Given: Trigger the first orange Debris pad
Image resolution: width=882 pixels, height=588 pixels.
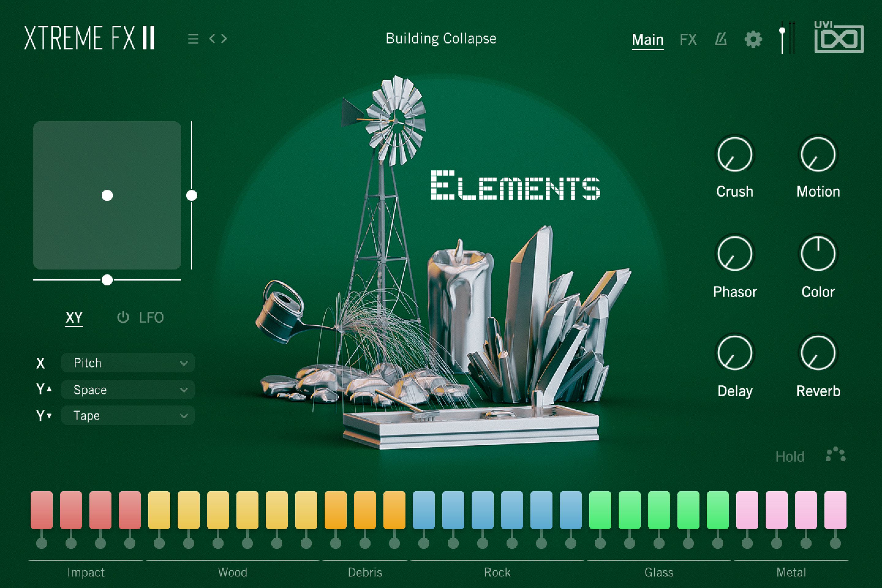Looking at the screenshot, I should pos(336,510).
